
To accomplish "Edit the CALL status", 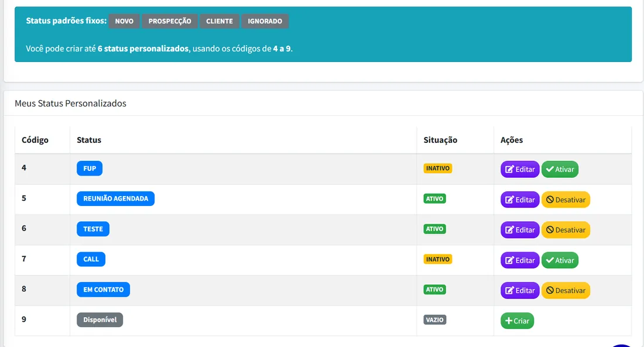I will click(x=519, y=260).
